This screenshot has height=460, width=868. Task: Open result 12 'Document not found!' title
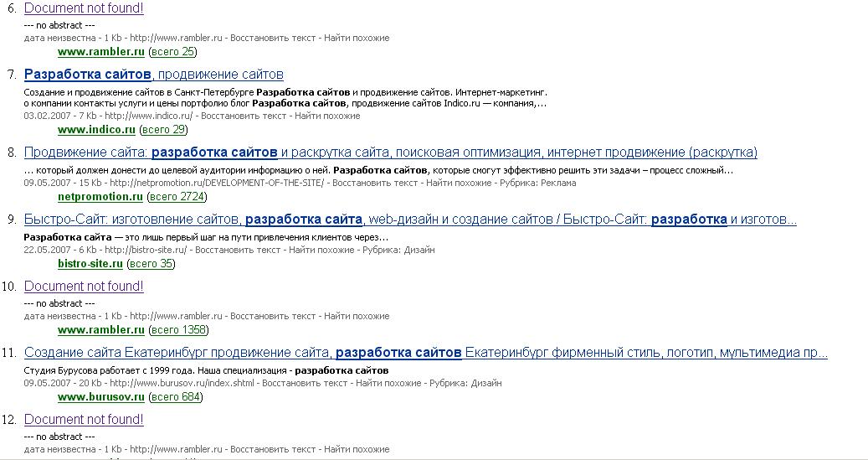tap(85, 420)
